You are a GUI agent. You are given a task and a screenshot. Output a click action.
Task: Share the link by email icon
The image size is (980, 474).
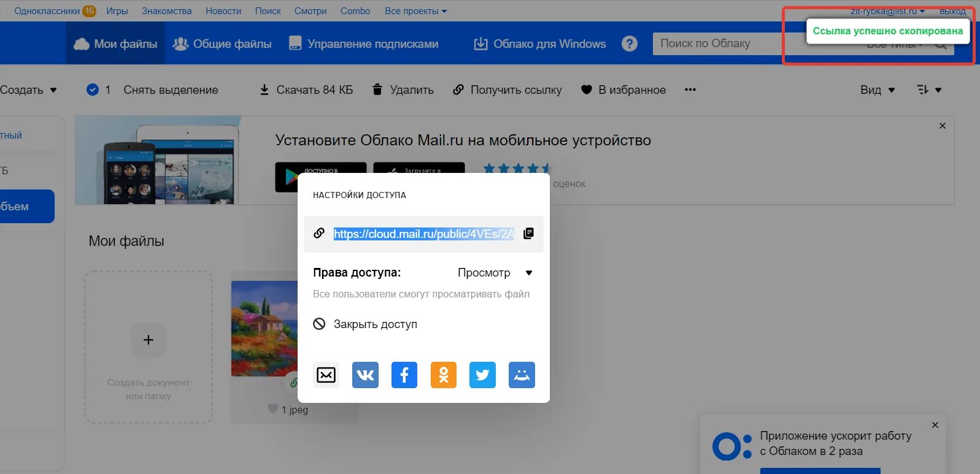click(x=326, y=375)
